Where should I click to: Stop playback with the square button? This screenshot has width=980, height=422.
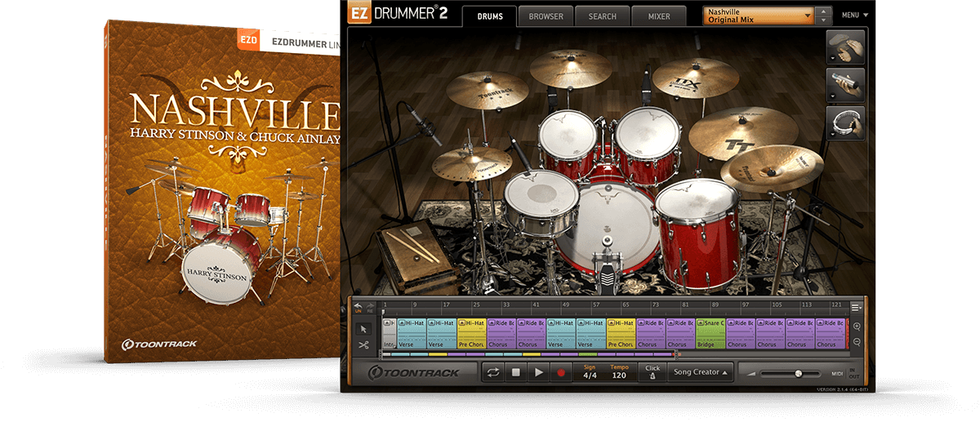click(515, 372)
